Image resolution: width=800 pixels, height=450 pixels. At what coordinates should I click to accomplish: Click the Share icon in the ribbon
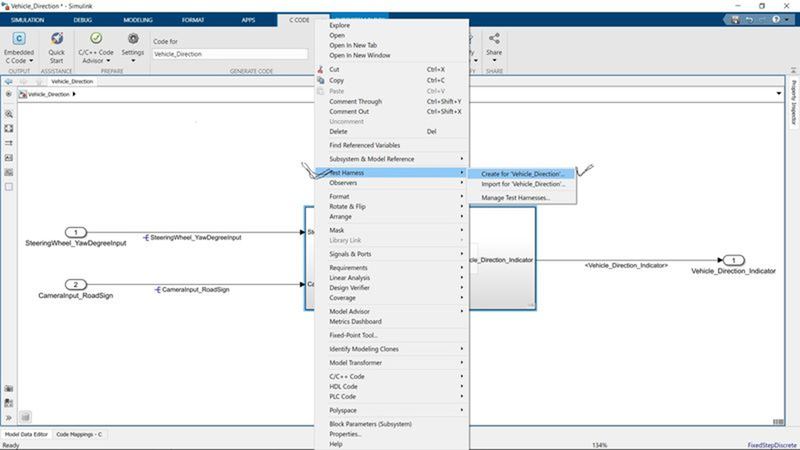pyautogui.click(x=494, y=39)
